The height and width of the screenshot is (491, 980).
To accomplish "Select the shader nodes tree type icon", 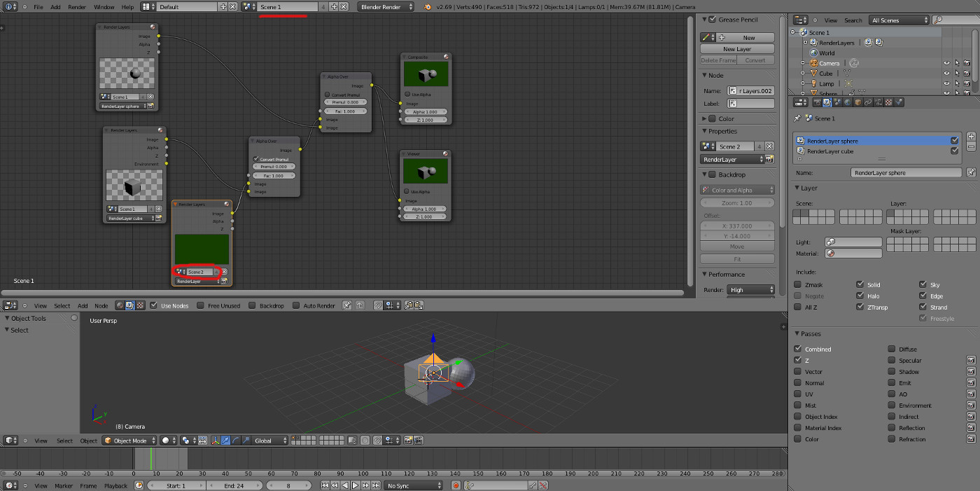I will click(x=120, y=305).
